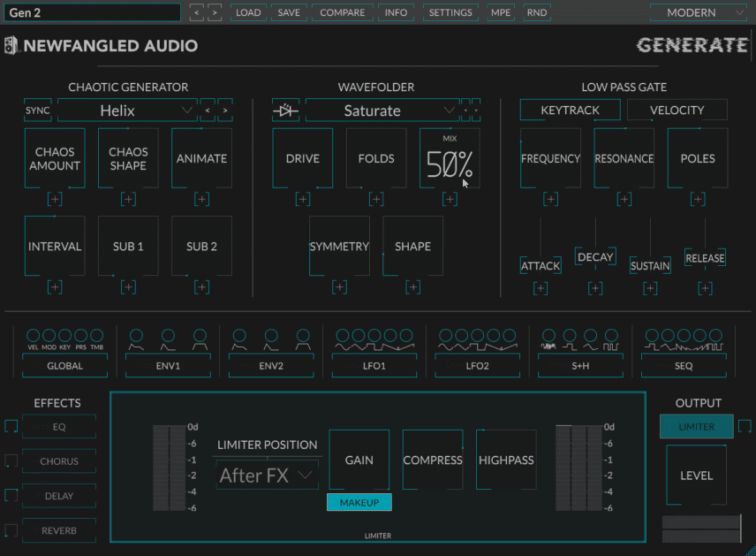Select the VEL global modulation circle
Viewport: 756px width, 556px height.
pos(34,335)
